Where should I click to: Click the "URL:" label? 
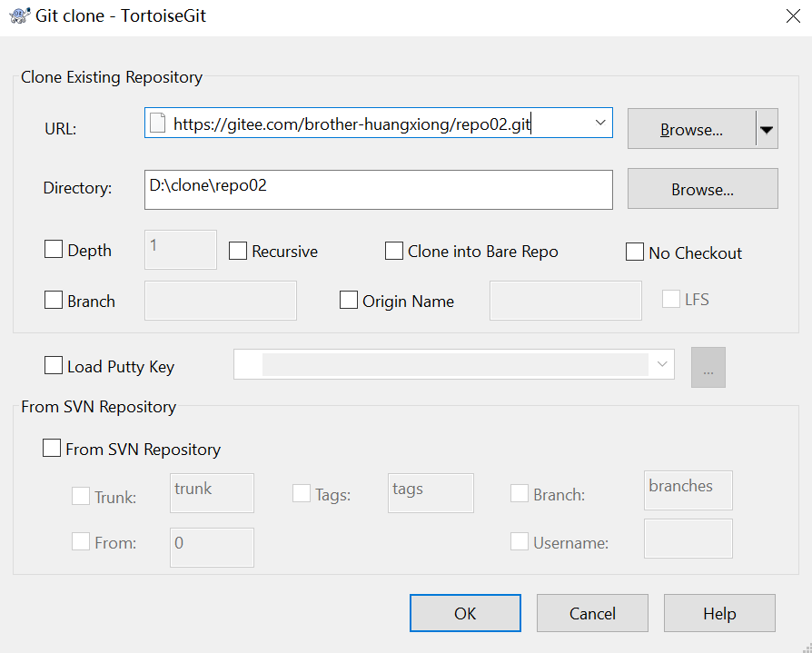[x=61, y=128]
